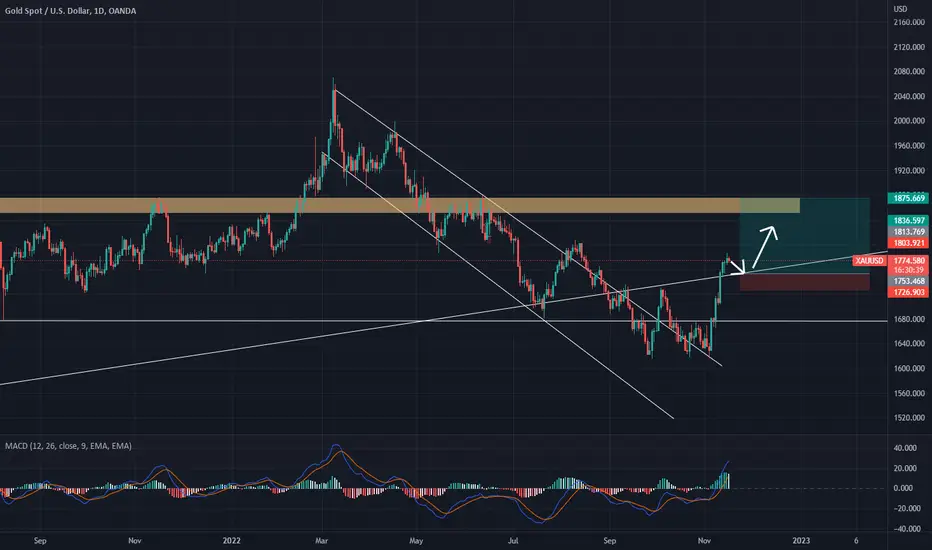Click the Jul label on the time axis

(x=513, y=540)
